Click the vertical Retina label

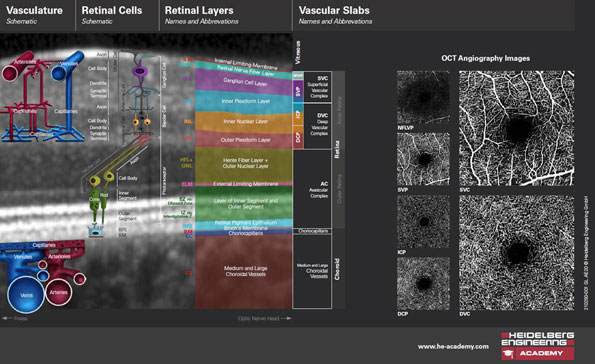[337, 149]
